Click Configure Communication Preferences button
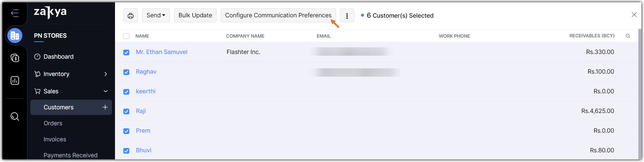Image resolution: width=644 pixels, height=162 pixels. [278, 16]
